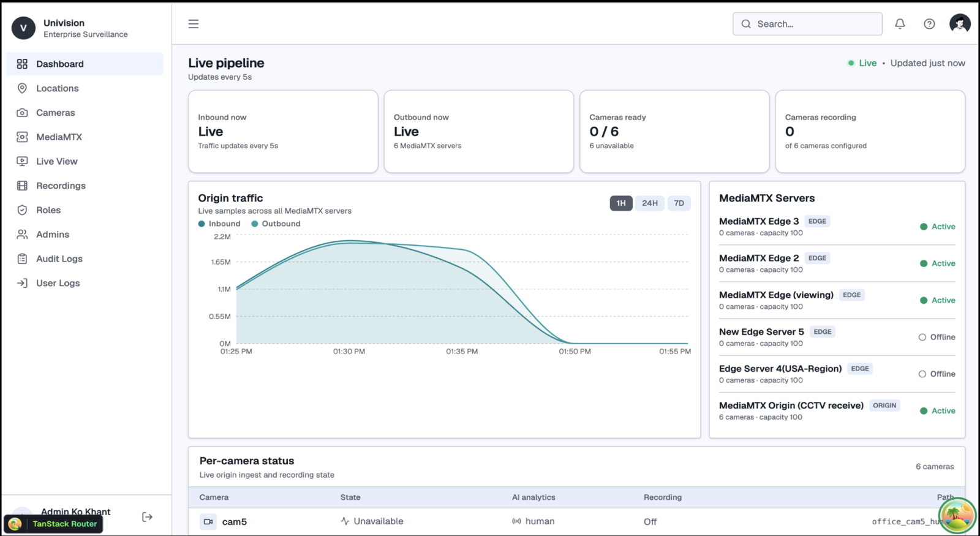Select MediaMTX Edge 2 server row
The width and height of the screenshot is (980, 536).
pos(837,263)
